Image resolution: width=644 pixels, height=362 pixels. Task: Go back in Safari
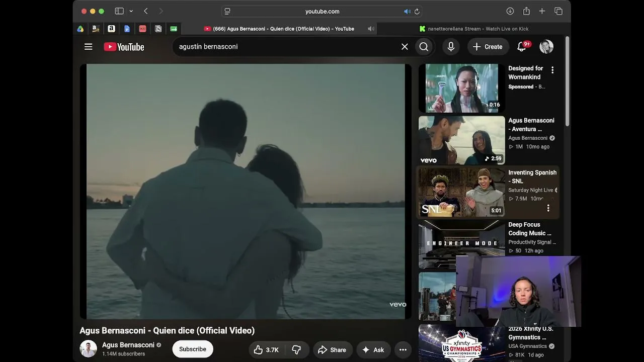click(146, 11)
